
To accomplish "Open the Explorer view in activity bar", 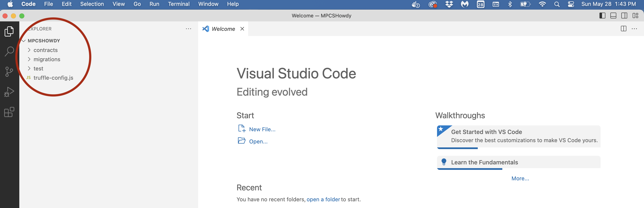I will click(x=9, y=31).
